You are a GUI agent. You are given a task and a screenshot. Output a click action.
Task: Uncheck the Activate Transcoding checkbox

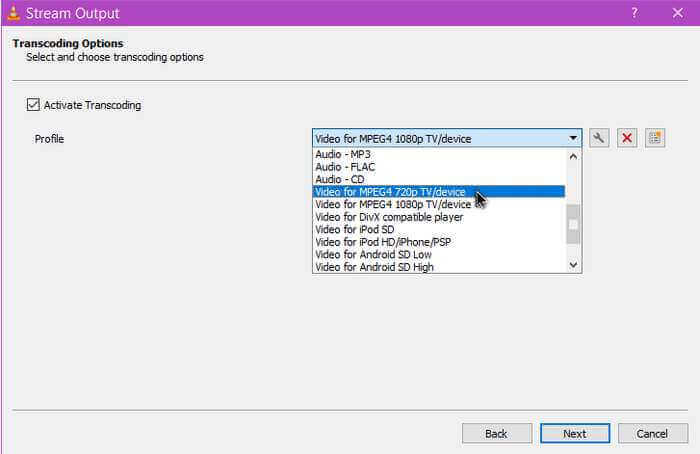point(33,105)
